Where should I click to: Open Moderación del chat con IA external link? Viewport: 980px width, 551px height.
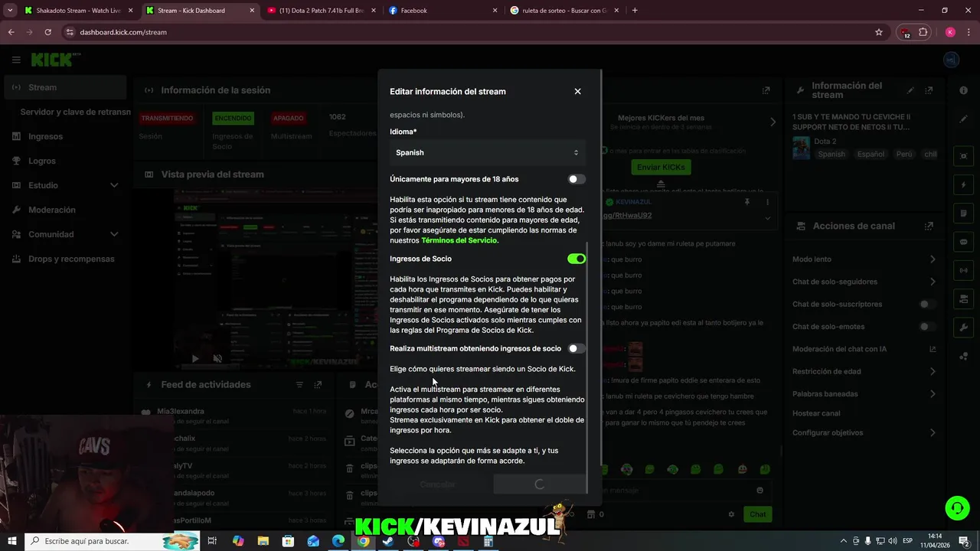pyautogui.click(x=933, y=349)
